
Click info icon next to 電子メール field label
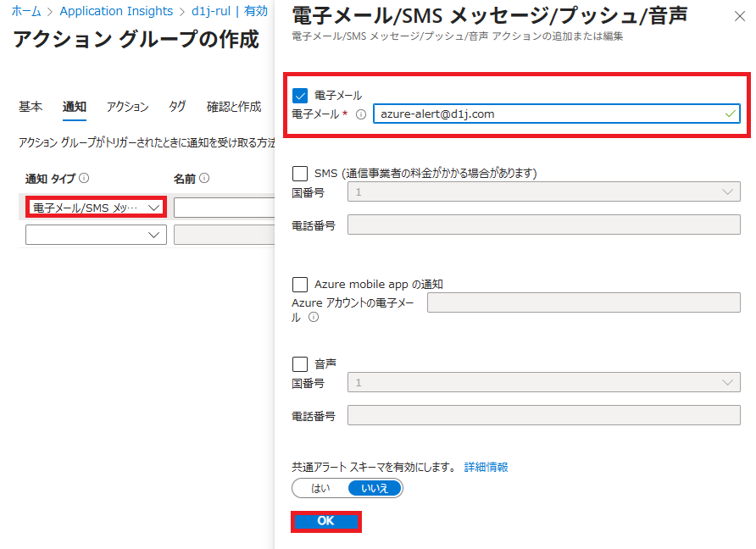tap(361, 114)
